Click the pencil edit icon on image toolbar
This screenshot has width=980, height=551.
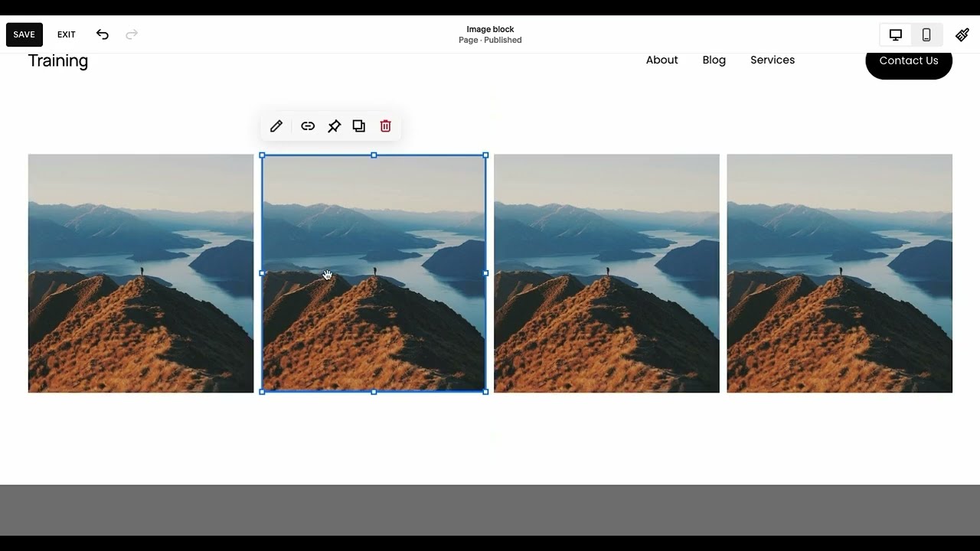pos(276,126)
